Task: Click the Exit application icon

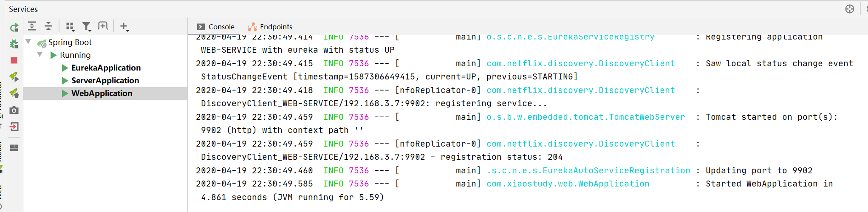Action: [14, 127]
